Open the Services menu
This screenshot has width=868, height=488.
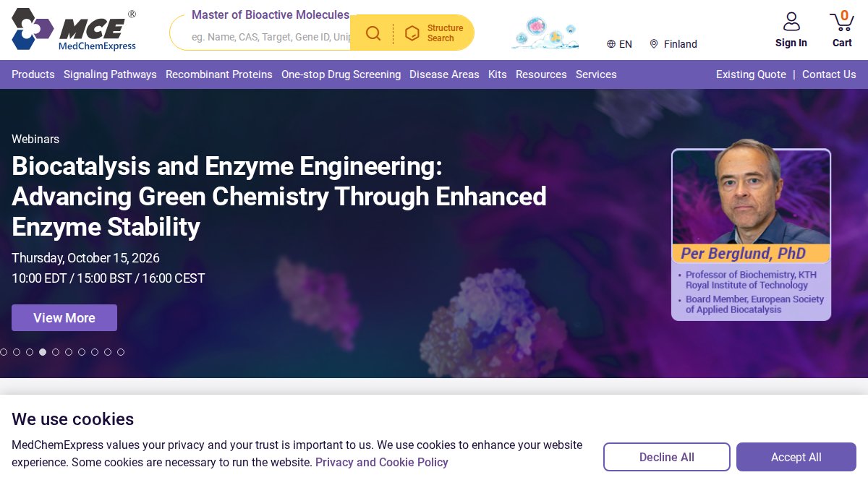596,74
